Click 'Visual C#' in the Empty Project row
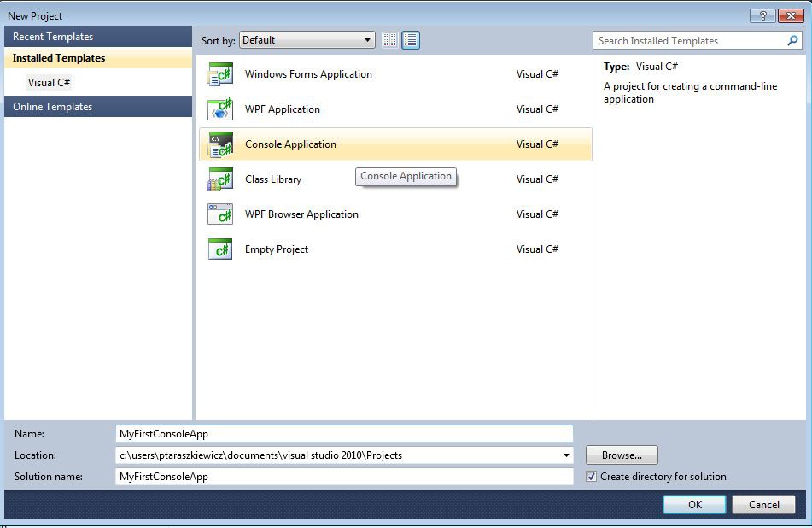Viewport: 812px width, 528px height. click(538, 249)
